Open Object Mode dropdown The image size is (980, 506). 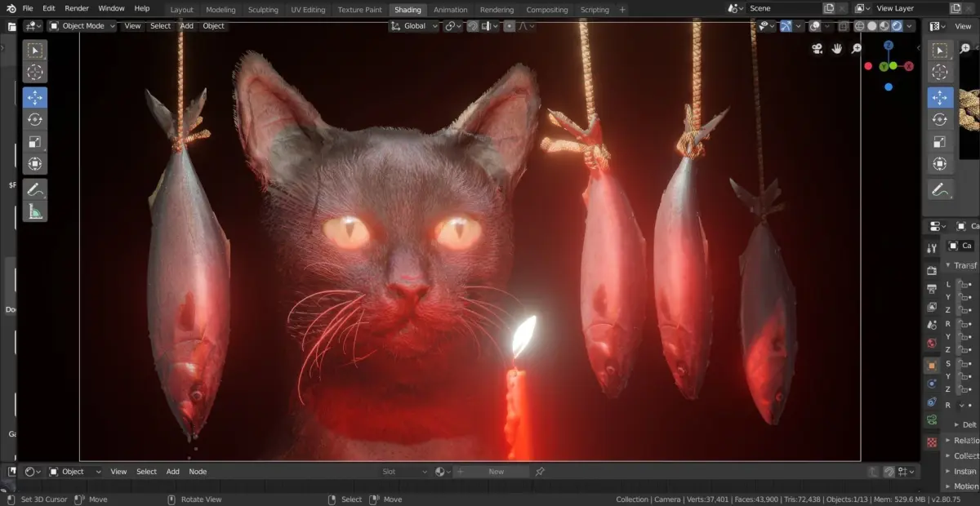82,26
